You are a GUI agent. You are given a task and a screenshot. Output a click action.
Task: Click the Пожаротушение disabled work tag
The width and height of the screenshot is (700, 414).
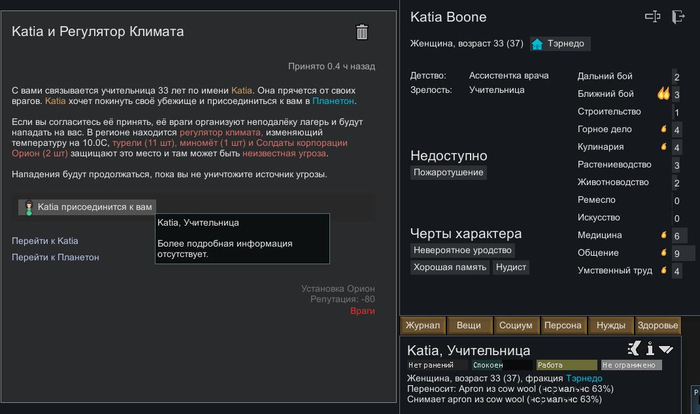tap(449, 173)
